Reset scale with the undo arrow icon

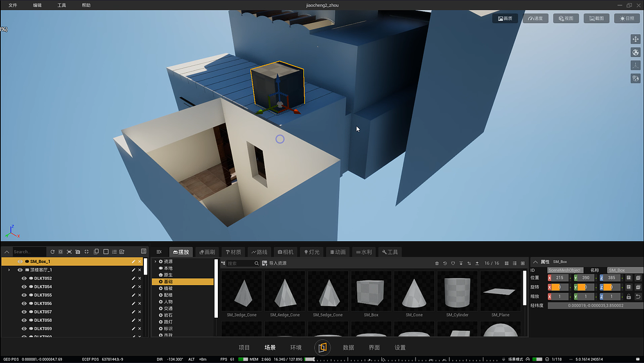(x=638, y=297)
